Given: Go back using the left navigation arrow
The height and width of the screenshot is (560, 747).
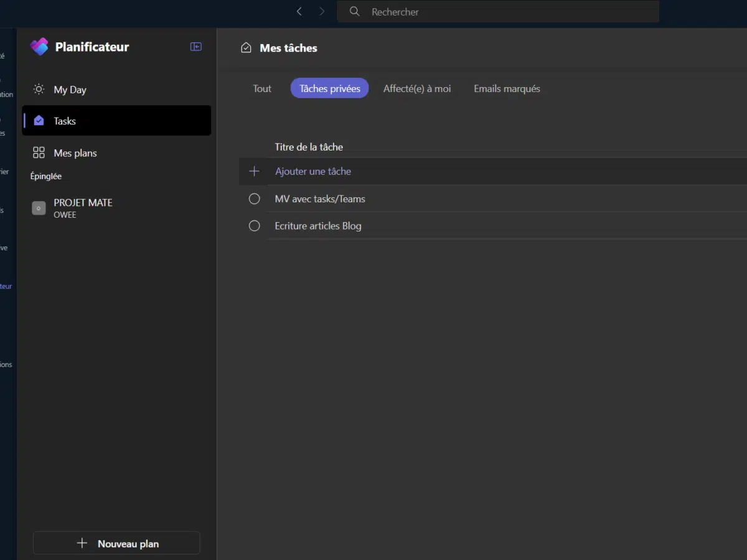Looking at the screenshot, I should pos(299,11).
